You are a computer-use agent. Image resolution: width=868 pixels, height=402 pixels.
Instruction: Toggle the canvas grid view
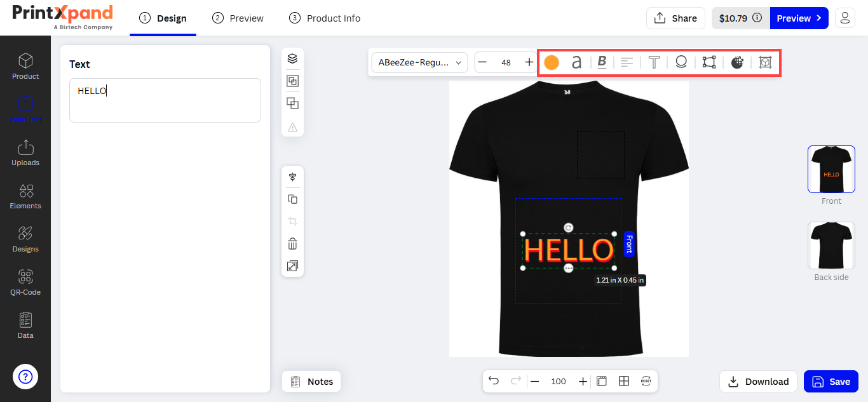click(624, 381)
